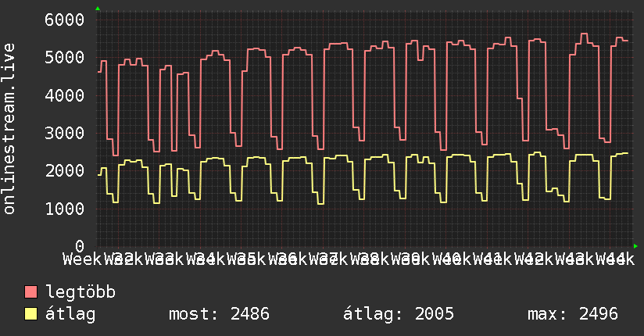This screenshot has height=336, width=644.
Task: Click the 'most: 2486' value
Action: [x=220, y=314]
